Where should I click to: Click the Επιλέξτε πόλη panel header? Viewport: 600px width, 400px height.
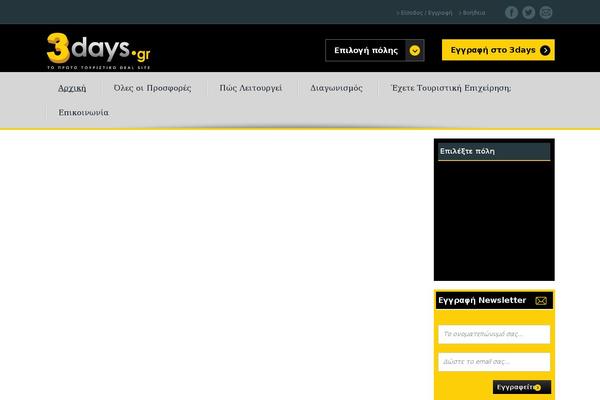click(x=494, y=152)
